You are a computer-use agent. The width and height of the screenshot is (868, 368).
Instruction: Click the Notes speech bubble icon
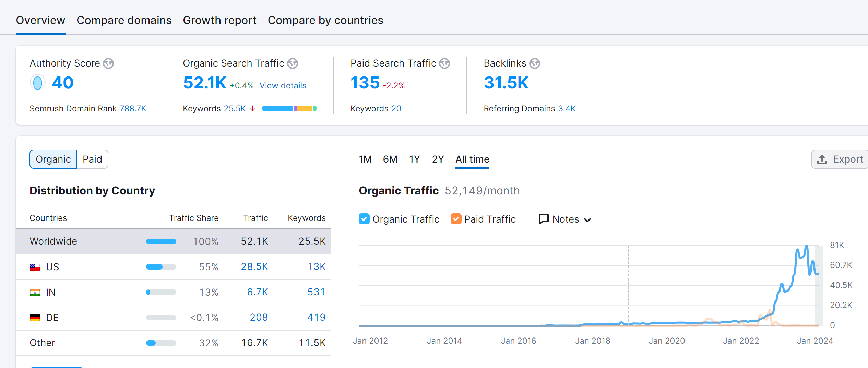tap(544, 219)
